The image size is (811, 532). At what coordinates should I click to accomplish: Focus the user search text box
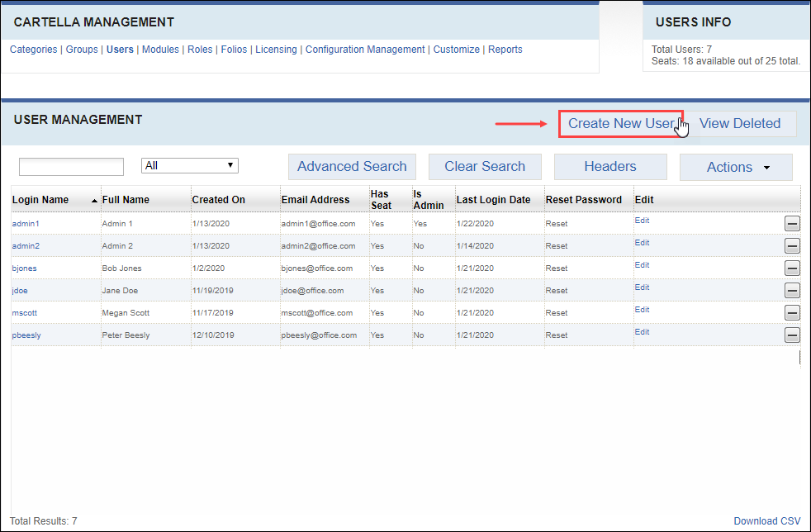[71, 167]
